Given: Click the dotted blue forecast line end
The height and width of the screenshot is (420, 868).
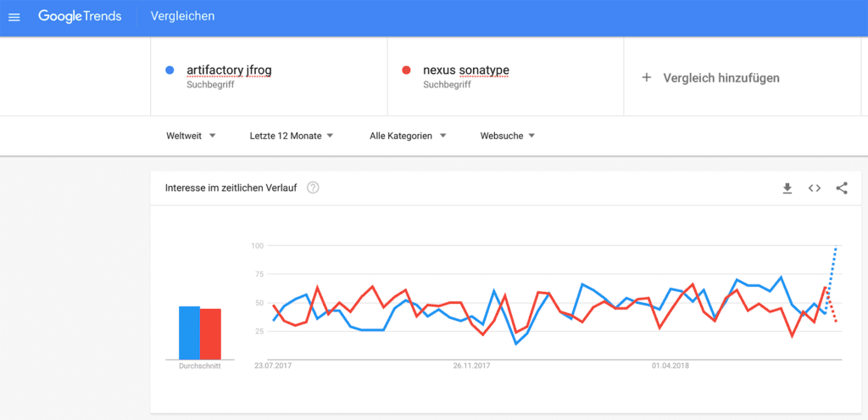Looking at the screenshot, I should click(836, 249).
